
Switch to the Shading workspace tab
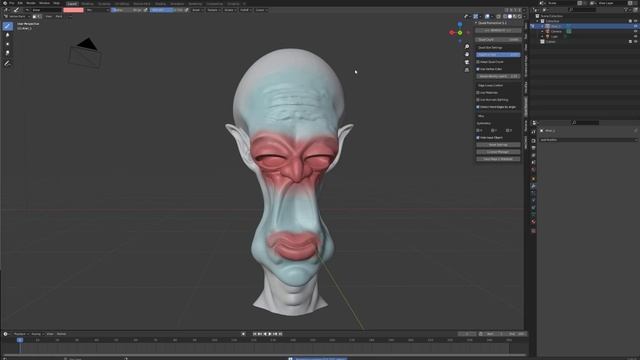click(160, 3)
